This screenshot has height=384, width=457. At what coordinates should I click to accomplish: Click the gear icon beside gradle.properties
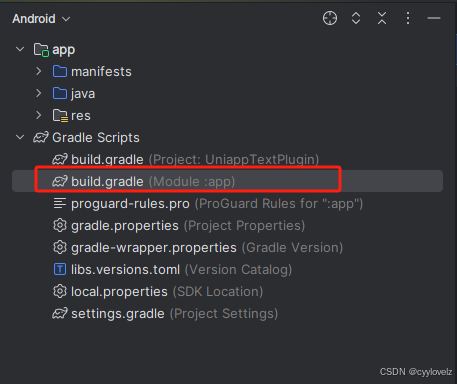click(60, 225)
